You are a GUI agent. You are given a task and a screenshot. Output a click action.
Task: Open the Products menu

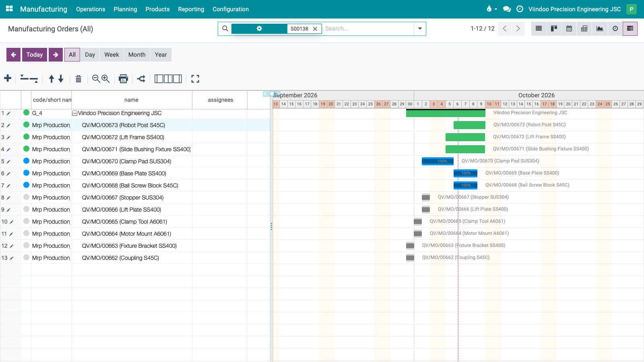click(x=157, y=9)
